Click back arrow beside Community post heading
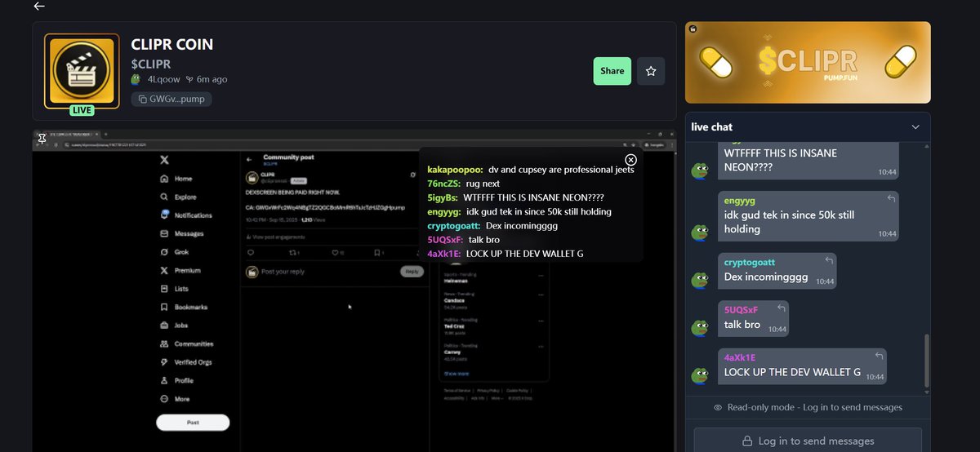Image resolution: width=980 pixels, height=452 pixels. [x=249, y=159]
